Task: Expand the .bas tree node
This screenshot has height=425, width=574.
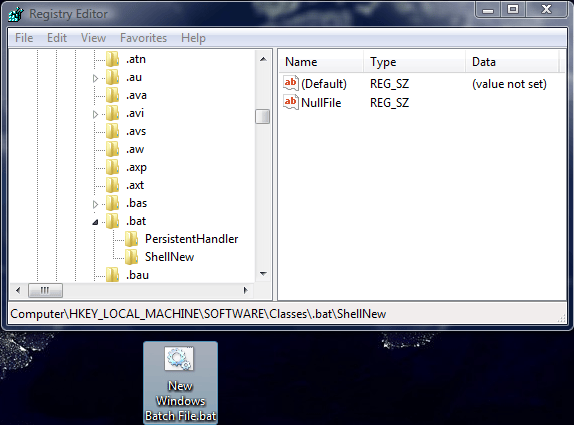Action: coord(95,204)
